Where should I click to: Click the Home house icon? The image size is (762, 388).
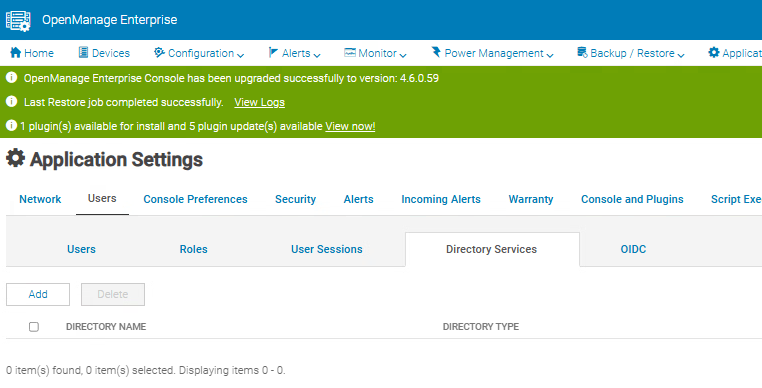(x=16, y=53)
